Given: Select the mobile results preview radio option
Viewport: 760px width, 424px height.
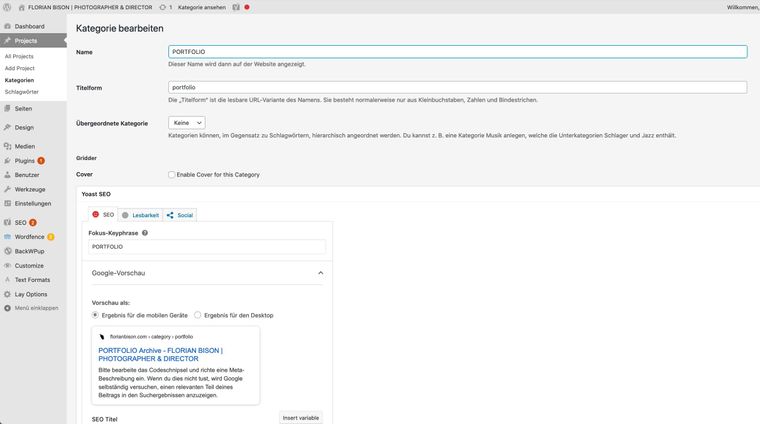Looking at the screenshot, I should click(96, 315).
